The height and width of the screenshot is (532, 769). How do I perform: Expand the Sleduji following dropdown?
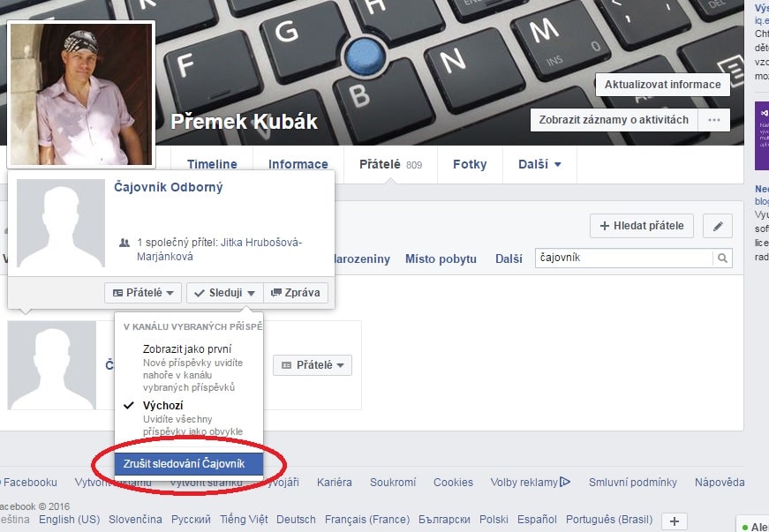pos(224,293)
